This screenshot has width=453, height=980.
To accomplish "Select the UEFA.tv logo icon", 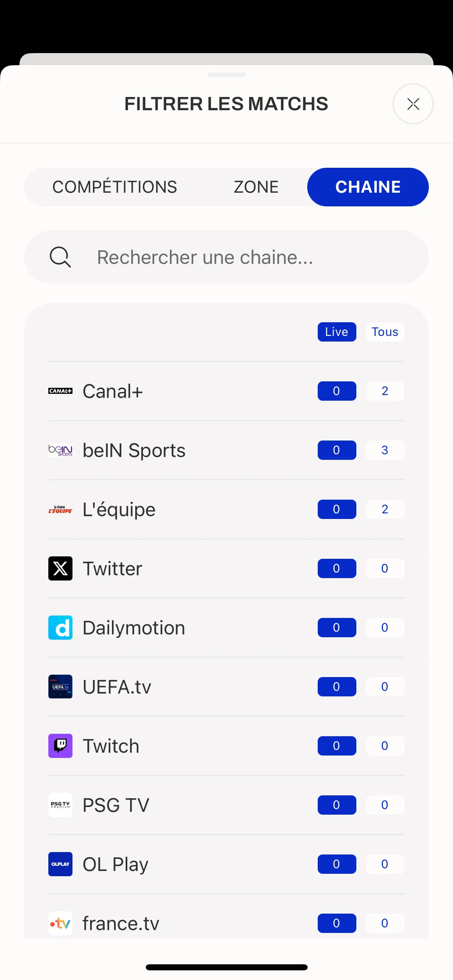I will [x=60, y=687].
